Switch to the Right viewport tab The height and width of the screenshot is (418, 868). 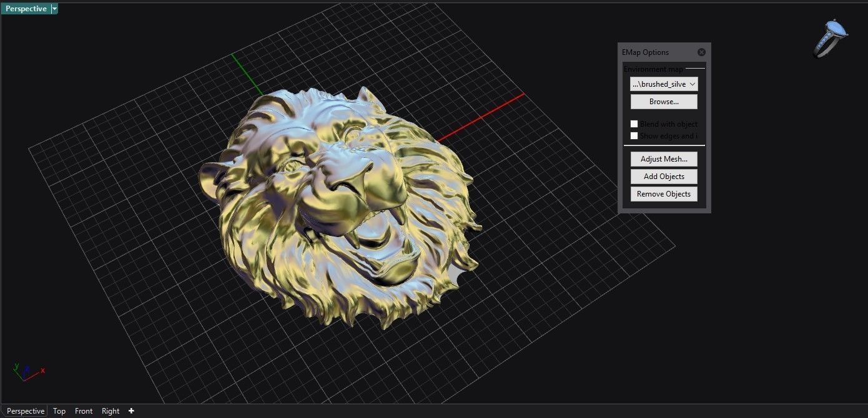tap(111, 411)
